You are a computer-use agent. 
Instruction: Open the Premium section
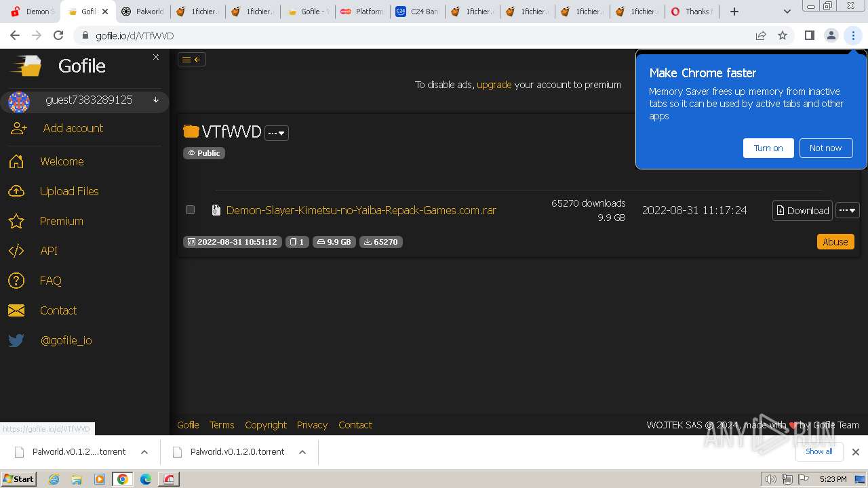pos(62,221)
